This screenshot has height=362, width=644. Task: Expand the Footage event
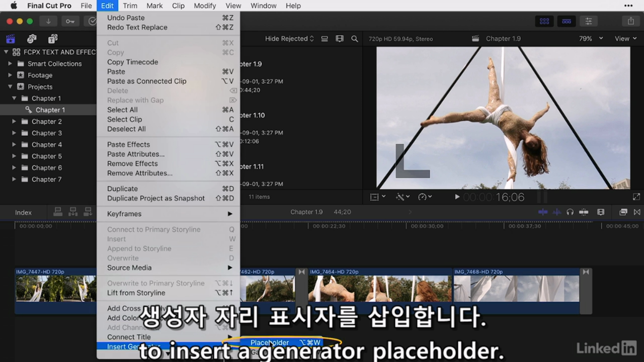[x=10, y=75]
